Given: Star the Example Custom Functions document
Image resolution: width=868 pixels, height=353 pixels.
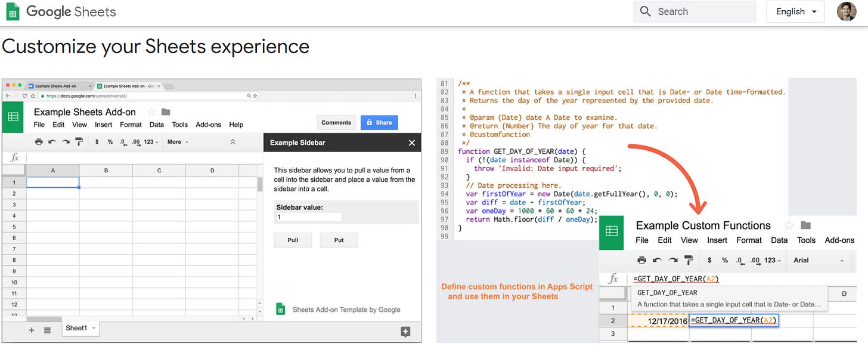Looking at the screenshot, I should coord(789,225).
